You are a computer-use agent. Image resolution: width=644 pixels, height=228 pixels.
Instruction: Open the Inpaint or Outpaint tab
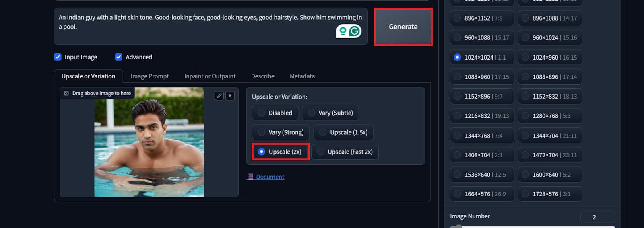(x=210, y=76)
